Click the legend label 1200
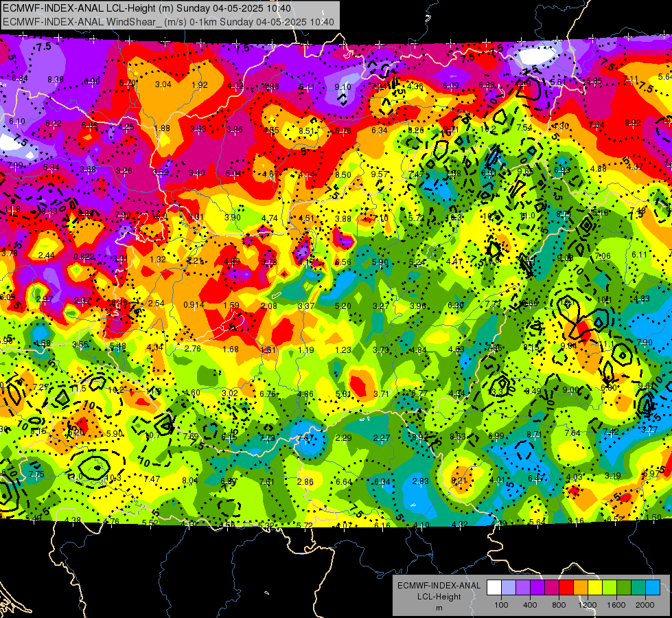The height and width of the screenshot is (618, 672). 588,605
